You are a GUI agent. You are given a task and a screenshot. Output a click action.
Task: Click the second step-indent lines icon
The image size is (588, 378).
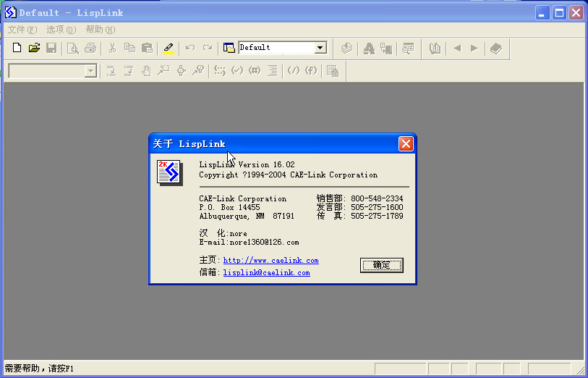point(129,70)
